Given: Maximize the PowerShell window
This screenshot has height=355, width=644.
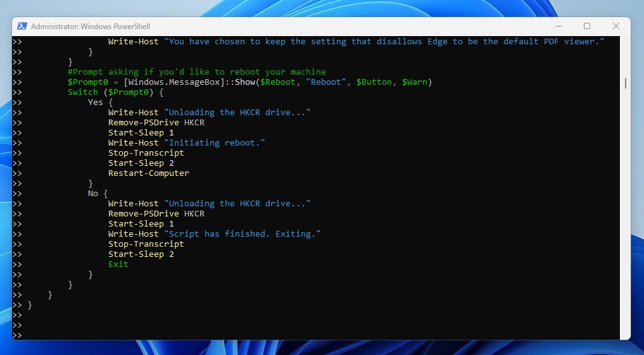Looking at the screenshot, I should point(587,26).
